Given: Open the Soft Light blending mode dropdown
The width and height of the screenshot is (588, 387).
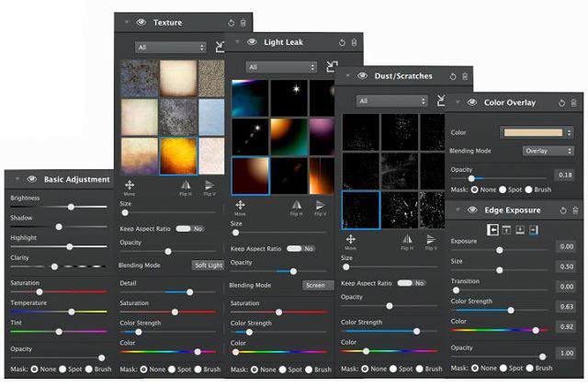Looking at the screenshot, I should pos(209,266).
